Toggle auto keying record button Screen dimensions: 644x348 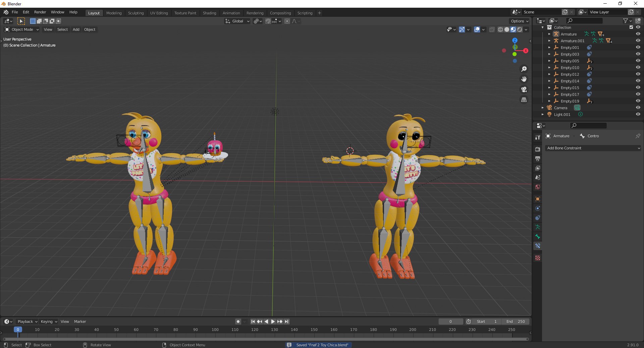point(238,322)
